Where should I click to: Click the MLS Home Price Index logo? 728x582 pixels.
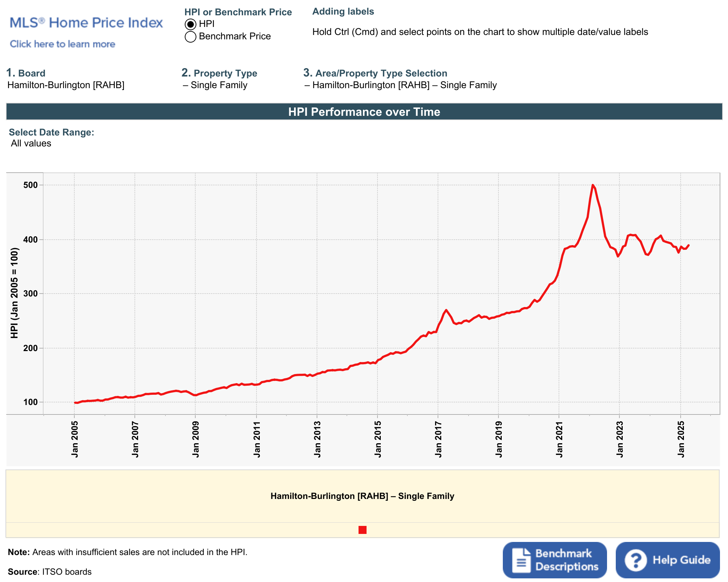(x=86, y=23)
